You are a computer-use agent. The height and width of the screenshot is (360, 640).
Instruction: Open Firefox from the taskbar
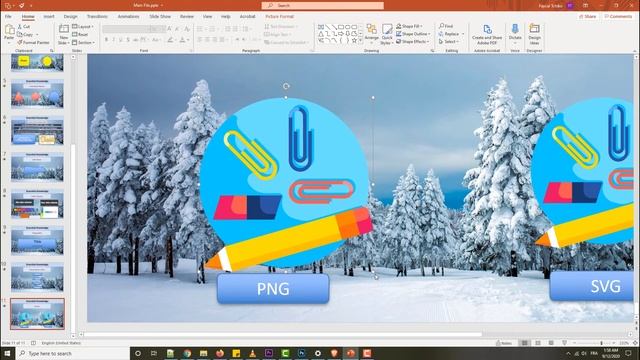point(220,353)
